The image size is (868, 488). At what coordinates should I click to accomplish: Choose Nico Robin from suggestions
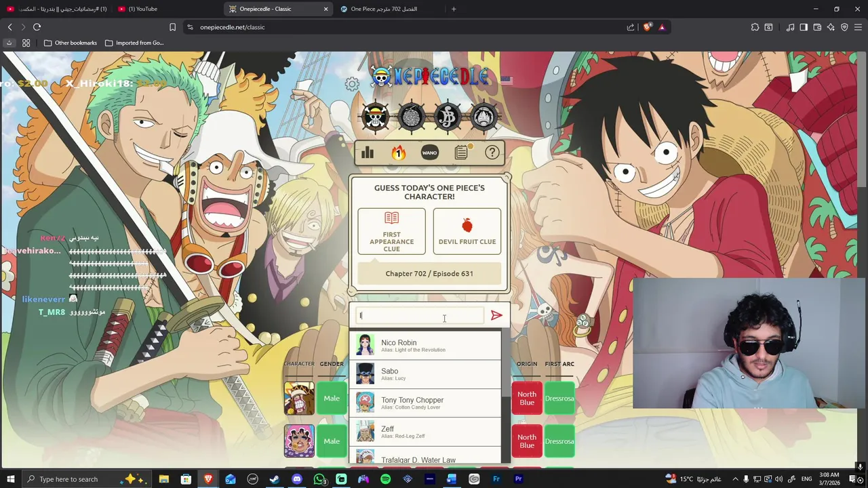[x=425, y=345]
